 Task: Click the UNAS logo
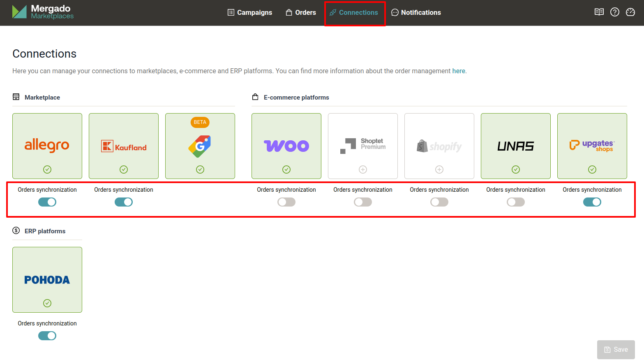(x=516, y=146)
